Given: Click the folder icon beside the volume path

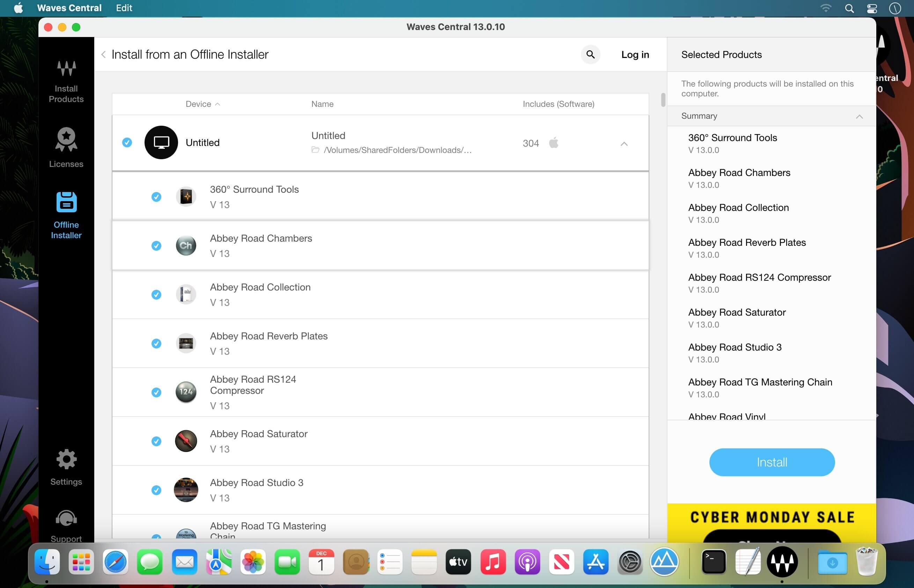Looking at the screenshot, I should coord(315,150).
